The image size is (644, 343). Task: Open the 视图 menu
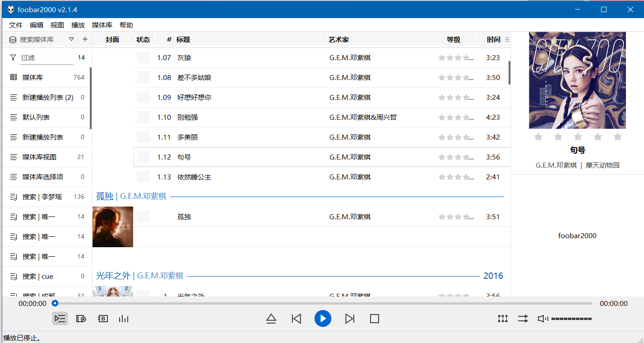click(57, 25)
